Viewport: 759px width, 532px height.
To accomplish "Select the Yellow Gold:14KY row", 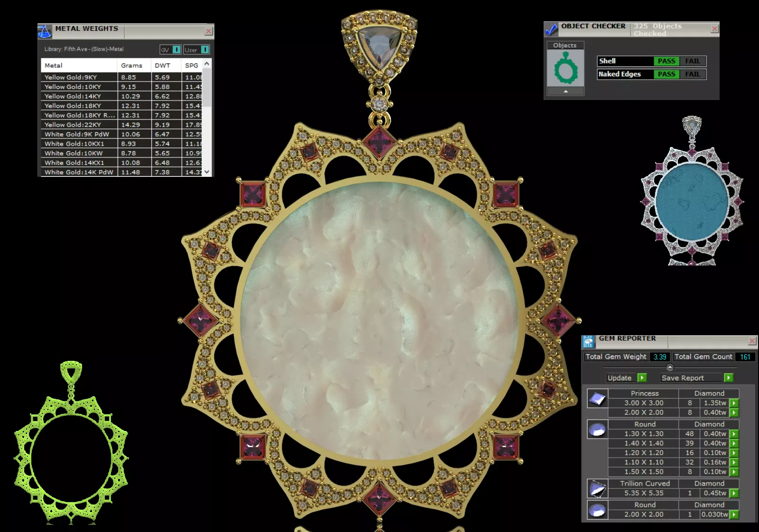I will 122,96.
